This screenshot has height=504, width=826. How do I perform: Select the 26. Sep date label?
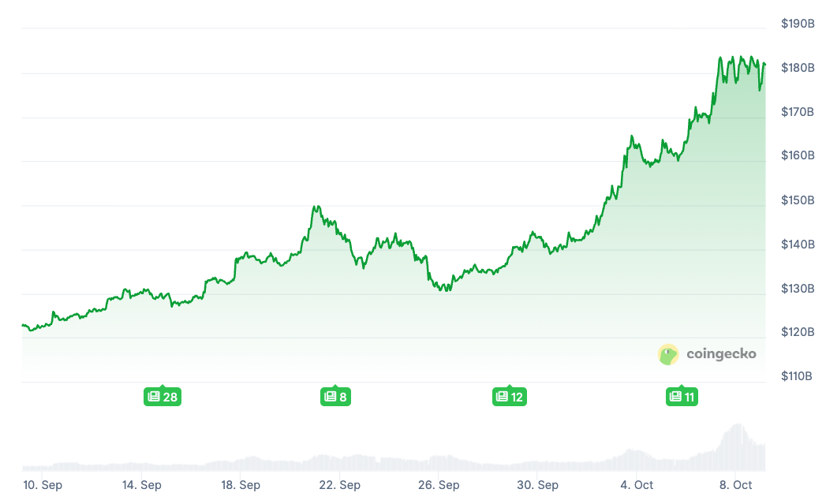tap(439, 485)
